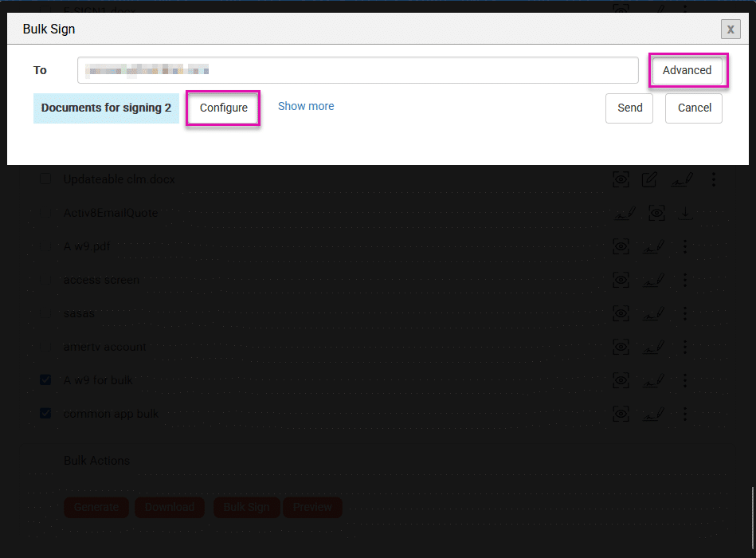Open the edit icon for Updateable clm docx
This screenshot has width=756, height=558.
coord(648,179)
